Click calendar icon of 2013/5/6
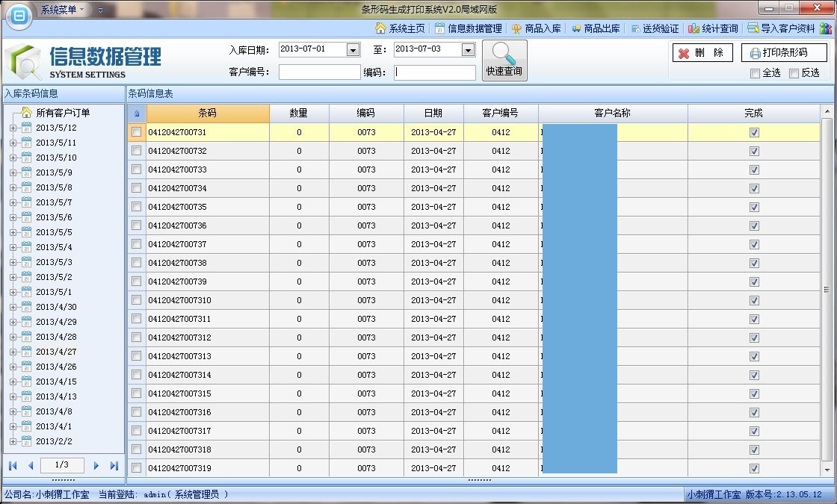The height and width of the screenshot is (504, 837). [x=26, y=217]
